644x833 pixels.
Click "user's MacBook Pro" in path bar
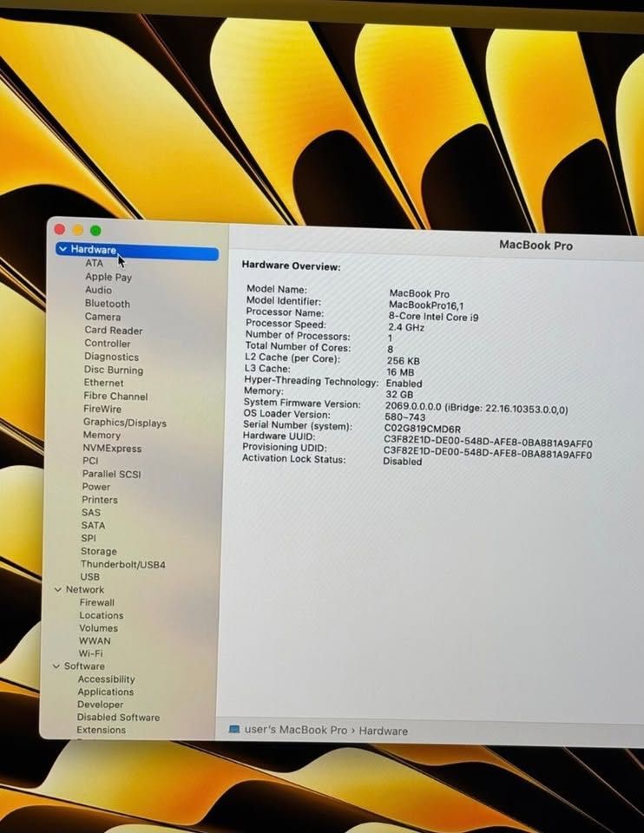(295, 730)
